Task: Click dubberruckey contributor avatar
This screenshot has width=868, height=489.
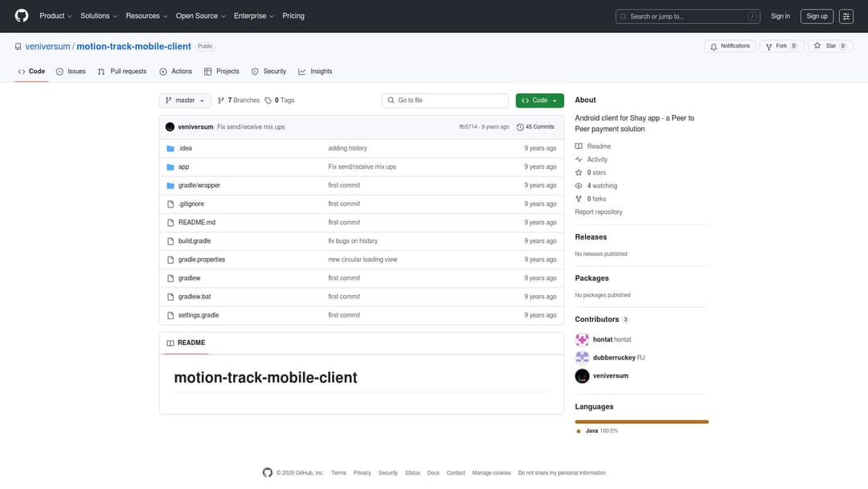Action: tap(582, 357)
